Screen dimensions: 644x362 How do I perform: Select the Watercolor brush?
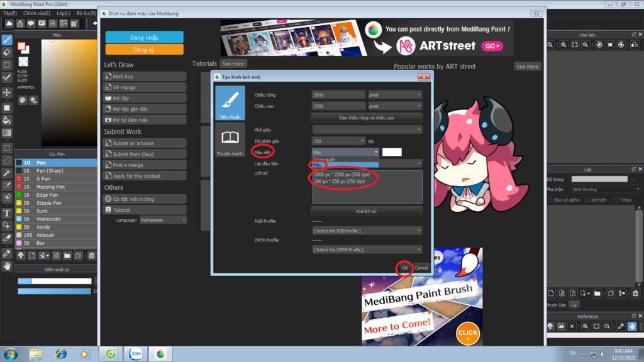(x=56, y=219)
